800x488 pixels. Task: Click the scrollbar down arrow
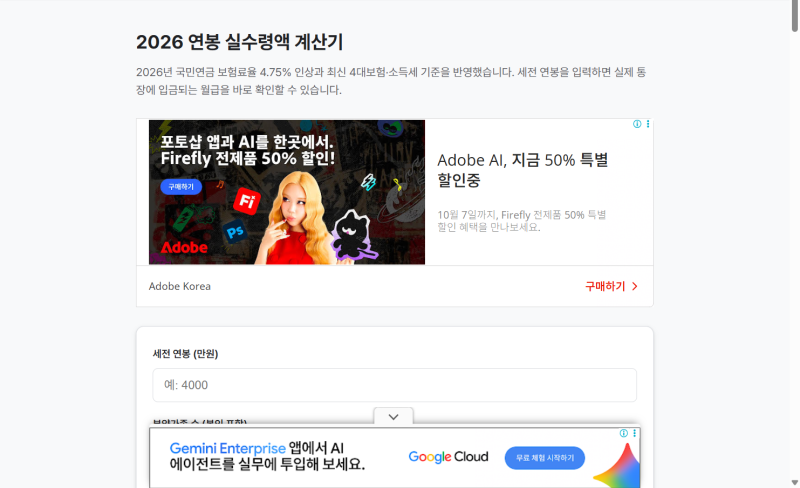[x=795, y=482]
